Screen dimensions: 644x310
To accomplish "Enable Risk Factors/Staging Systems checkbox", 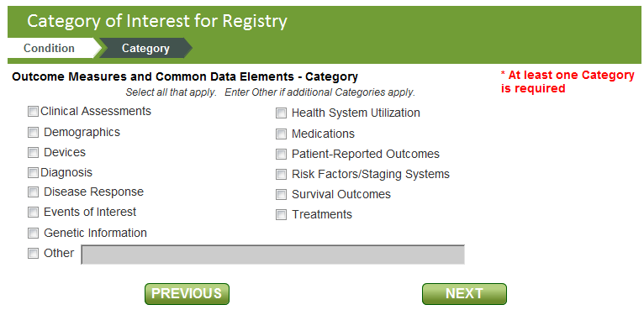I will click(x=281, y=175).
